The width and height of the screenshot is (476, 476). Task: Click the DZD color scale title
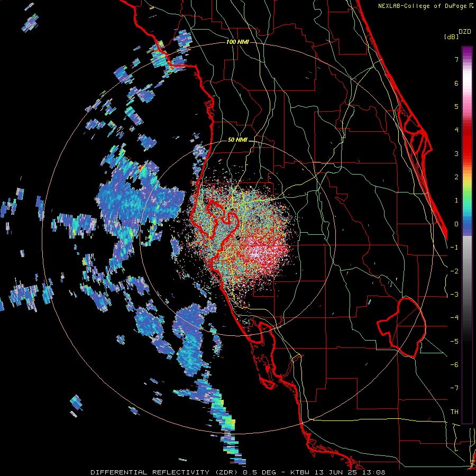pos(465,32)
